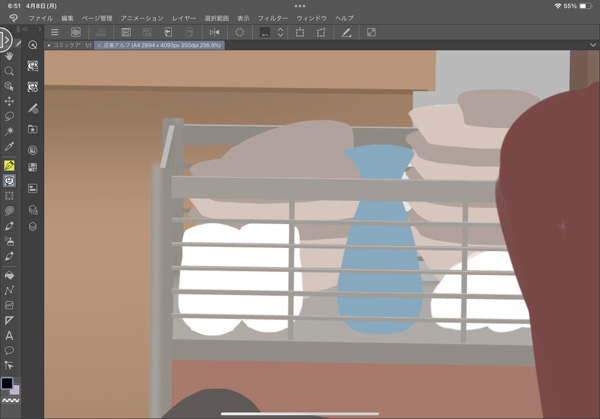Switch to the コミックア canvas tab
This screenshot has height=419, width=600.
coord(71,46)
